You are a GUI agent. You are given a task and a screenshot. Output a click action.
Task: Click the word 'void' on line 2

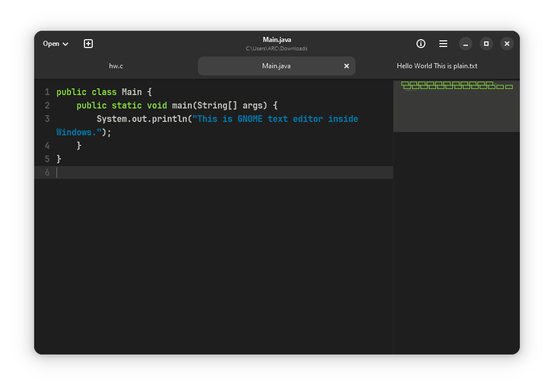(157, 106)
